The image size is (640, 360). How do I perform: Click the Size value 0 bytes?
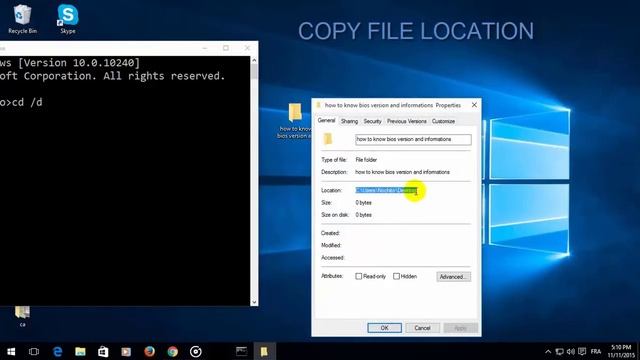point(363,202)
